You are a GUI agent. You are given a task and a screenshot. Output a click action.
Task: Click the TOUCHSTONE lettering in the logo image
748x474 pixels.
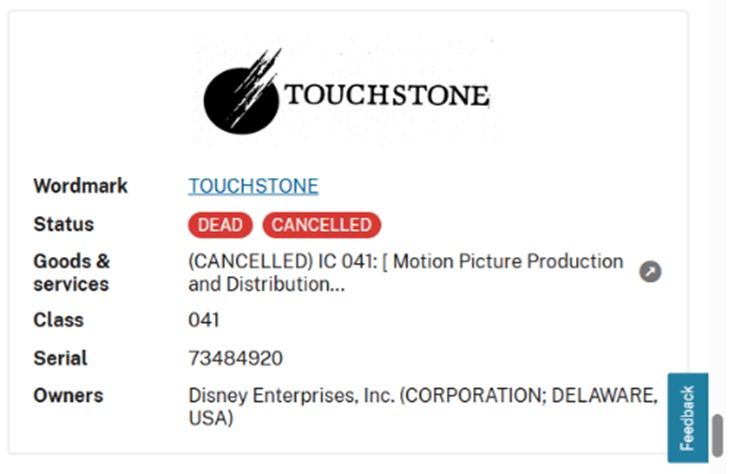point(387,96)
